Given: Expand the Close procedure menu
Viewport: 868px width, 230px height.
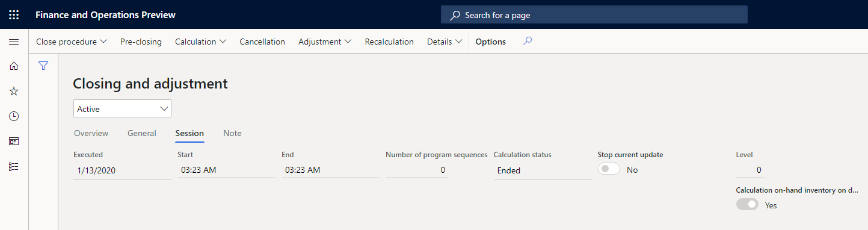Looking at the screenshot, I should [x=72, y=42].
